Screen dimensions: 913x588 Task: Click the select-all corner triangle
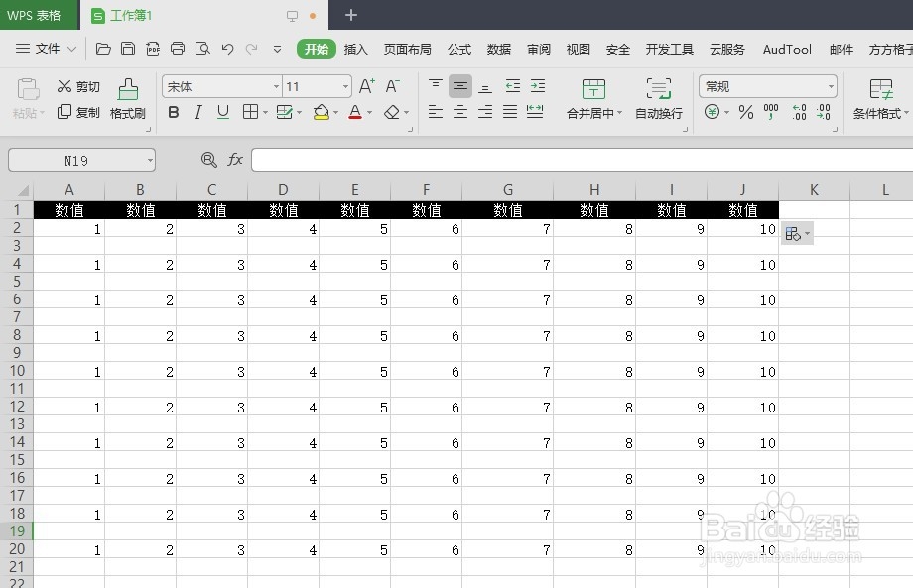23,190
